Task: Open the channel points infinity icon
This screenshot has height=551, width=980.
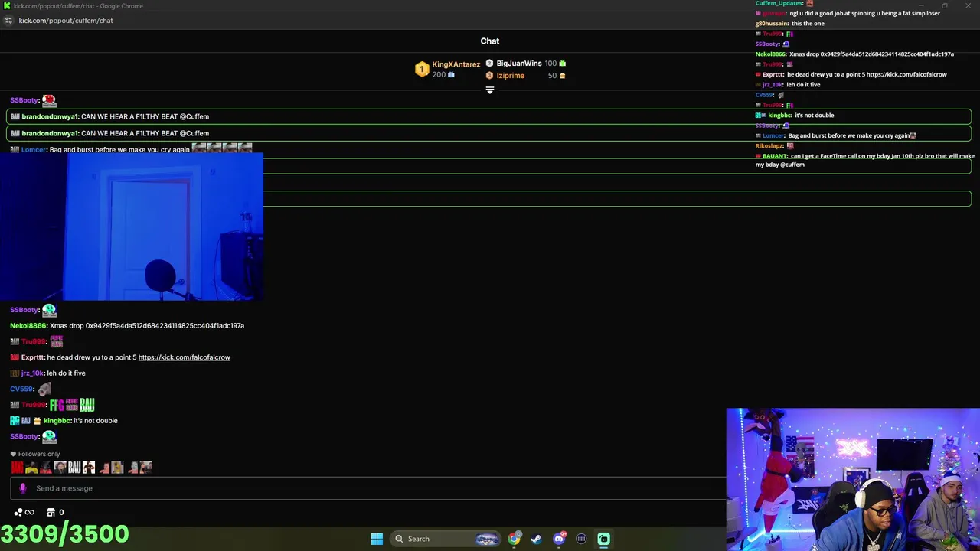Action: tap(24, 512)
